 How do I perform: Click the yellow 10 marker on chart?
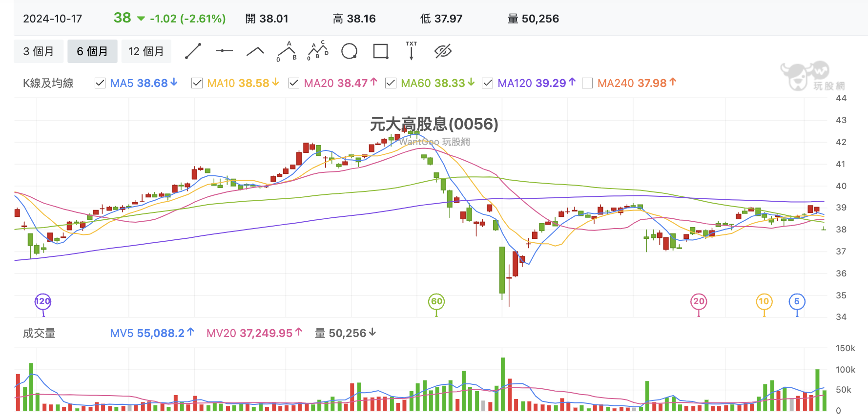764,301
